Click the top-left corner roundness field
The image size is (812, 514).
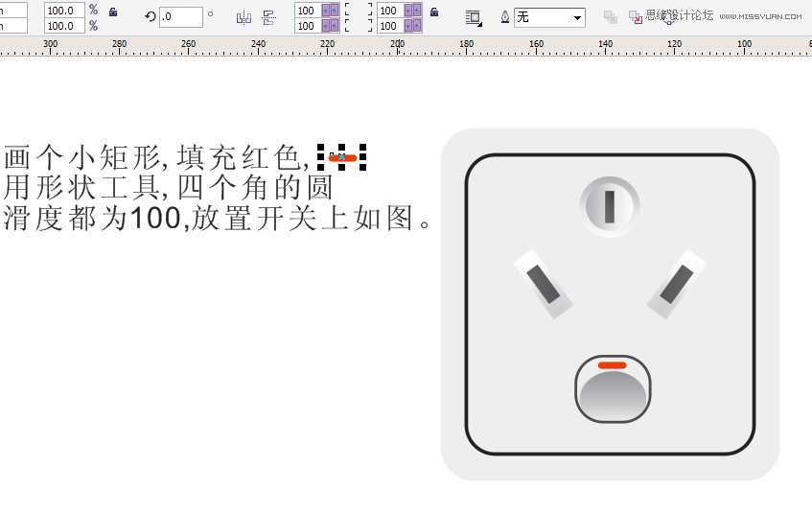pyautogui.click(x=308, y=11)
